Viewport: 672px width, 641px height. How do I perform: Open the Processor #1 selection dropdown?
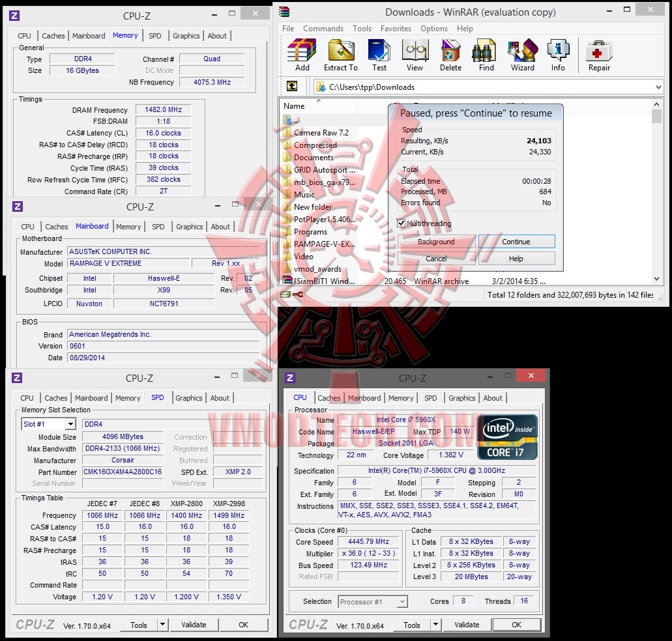click(x=402, y=602)
